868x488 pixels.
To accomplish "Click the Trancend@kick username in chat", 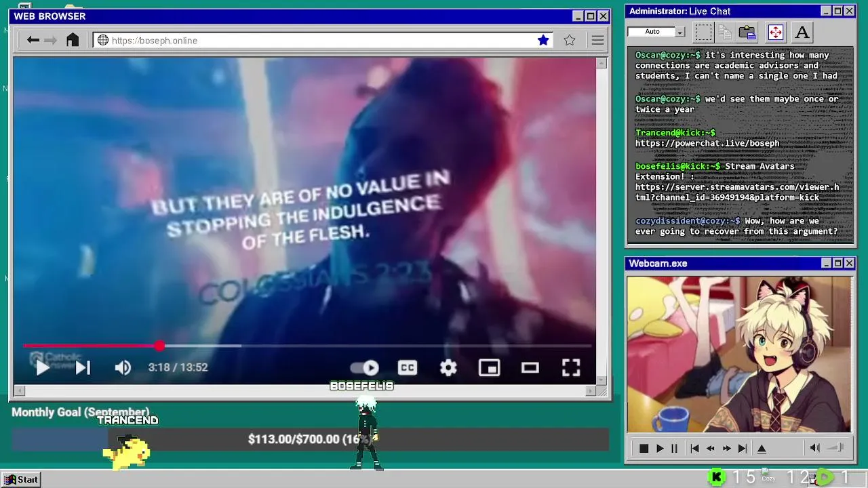I will click(x=675, y=132).
